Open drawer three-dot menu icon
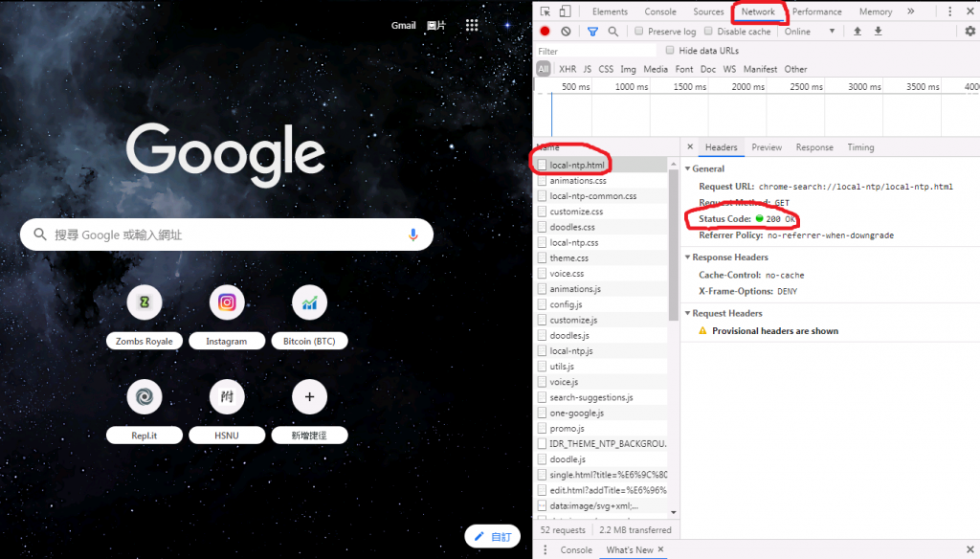 (x=545, y=549)
